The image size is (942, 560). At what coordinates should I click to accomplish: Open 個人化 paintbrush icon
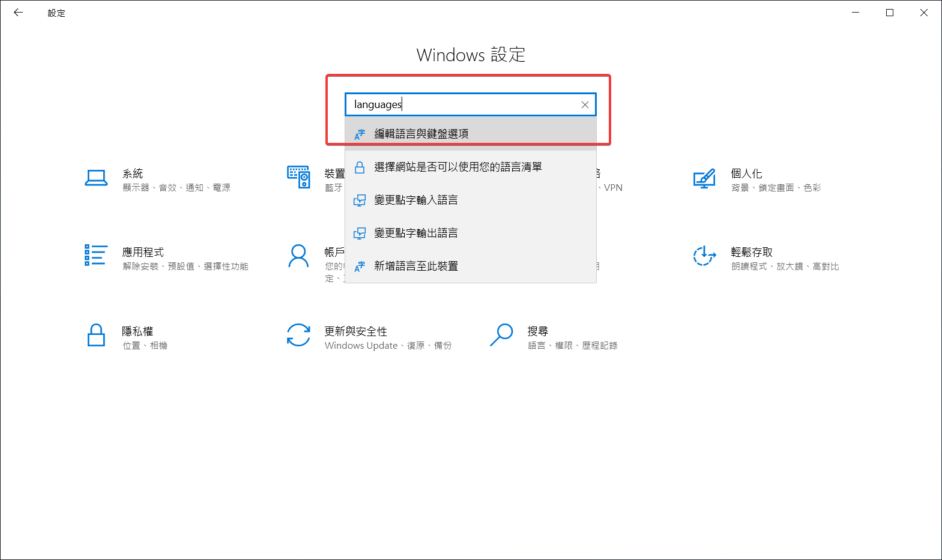704,178
